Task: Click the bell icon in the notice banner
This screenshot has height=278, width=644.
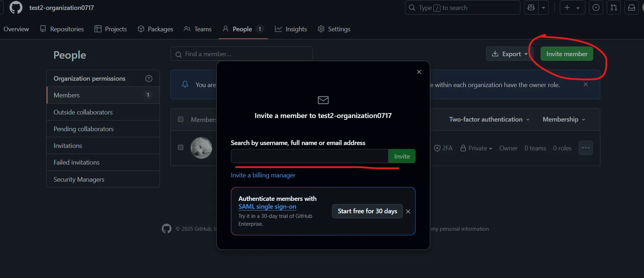Action: [185, 84]
